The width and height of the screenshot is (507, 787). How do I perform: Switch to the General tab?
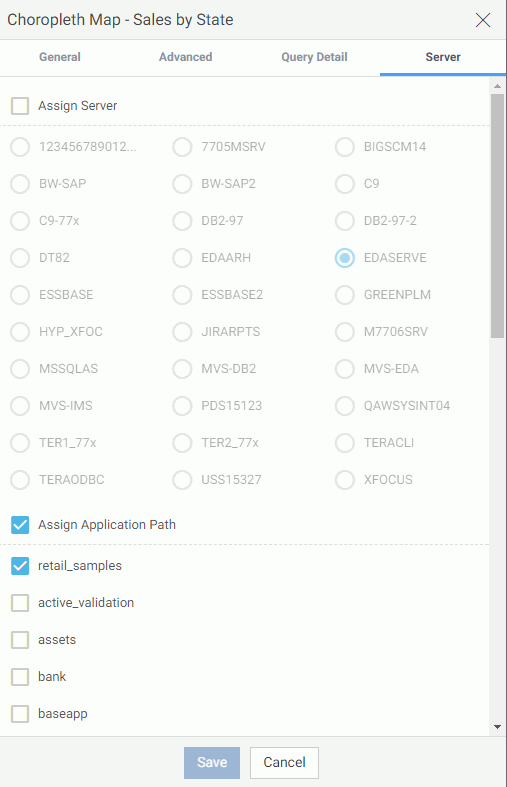pos(60,57)
